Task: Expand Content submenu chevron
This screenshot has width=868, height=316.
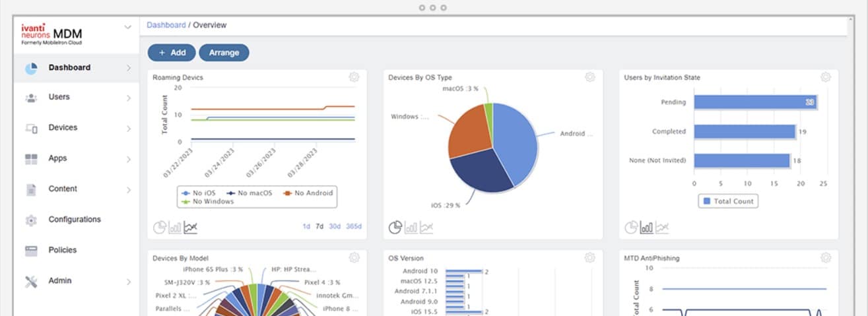Action: [128, 190]
